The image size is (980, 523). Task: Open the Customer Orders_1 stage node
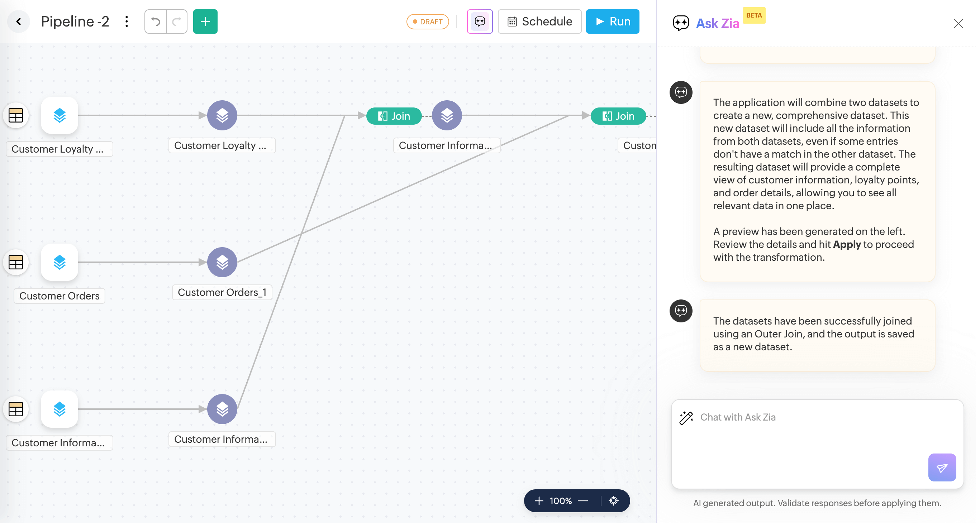point(222,262)
